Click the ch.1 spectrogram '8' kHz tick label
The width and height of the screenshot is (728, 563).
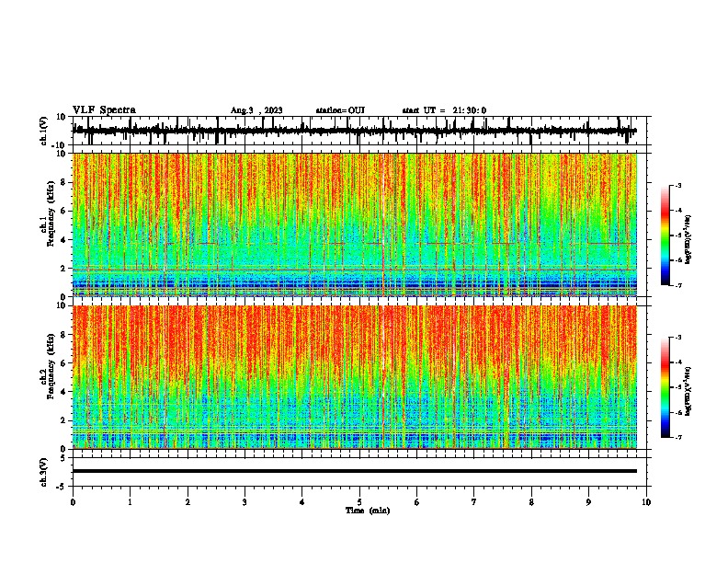point(64,182)
